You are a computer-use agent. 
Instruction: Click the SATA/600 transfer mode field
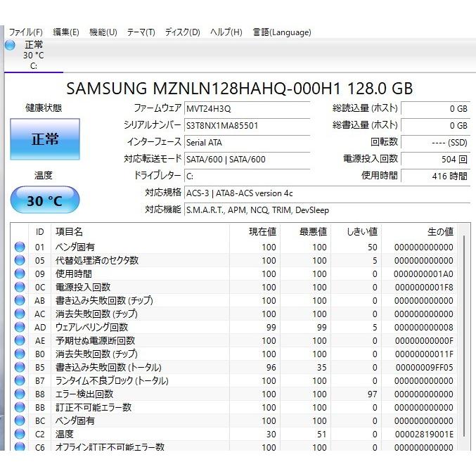point(247,160)
